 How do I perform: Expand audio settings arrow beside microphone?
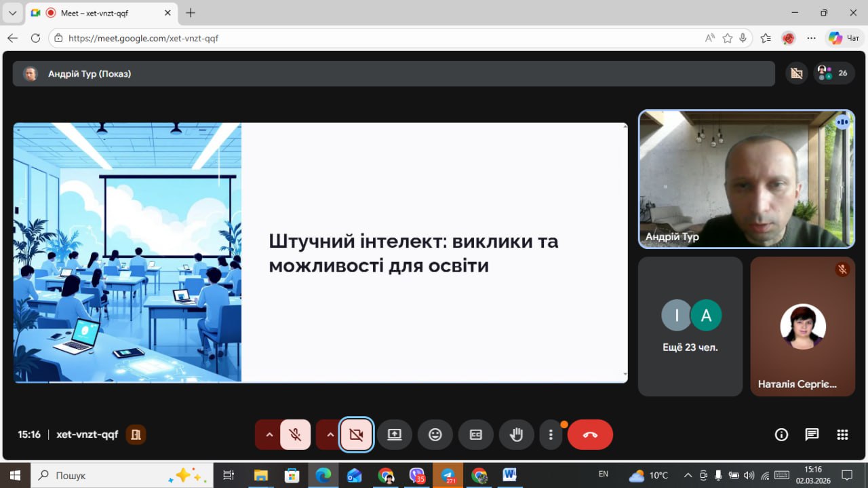(x=269, y=435)
